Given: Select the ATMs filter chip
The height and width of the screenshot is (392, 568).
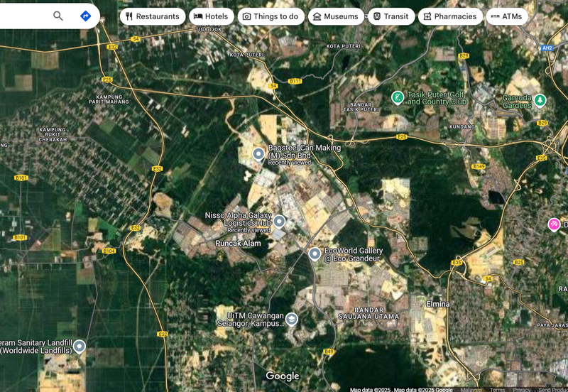Looking at the screenshot, I should tap(507, 16).
